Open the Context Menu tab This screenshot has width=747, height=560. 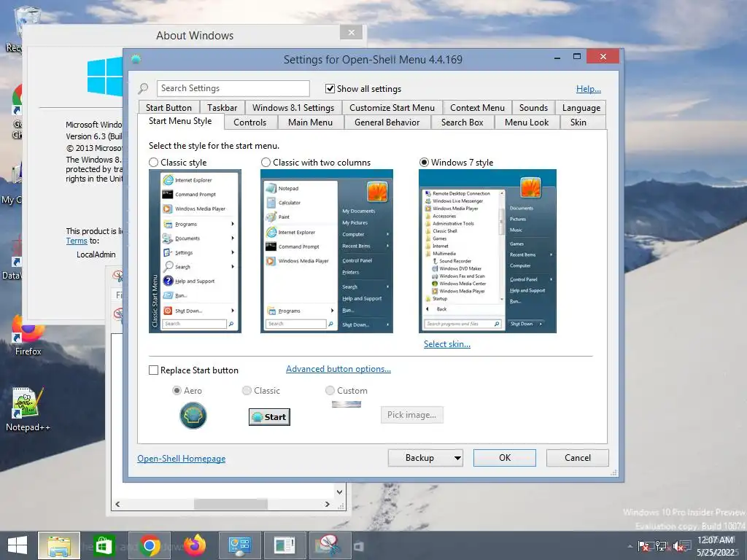pos(477,108)
